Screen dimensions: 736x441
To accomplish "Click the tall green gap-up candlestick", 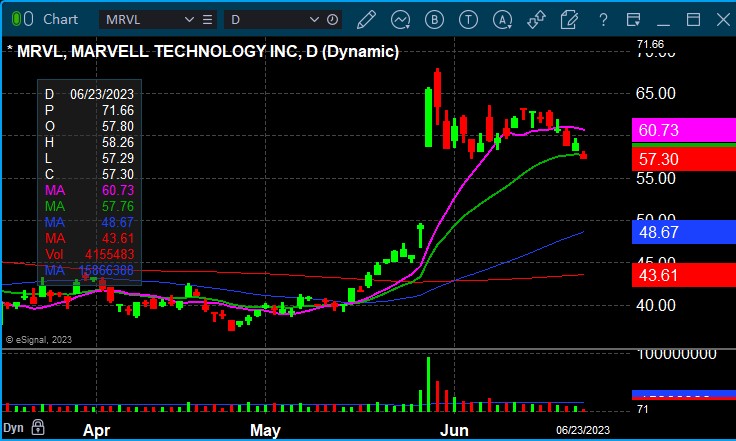I will tap(428, 117).
